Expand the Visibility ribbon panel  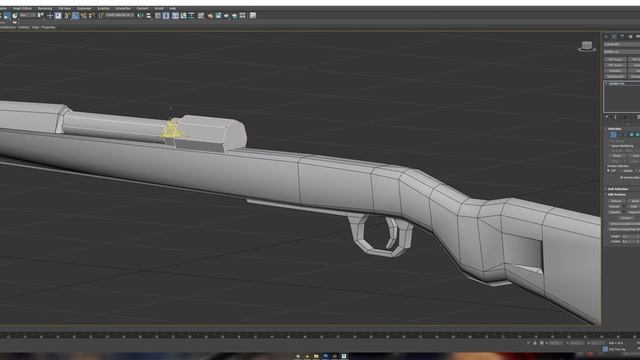tap(23, 27)
